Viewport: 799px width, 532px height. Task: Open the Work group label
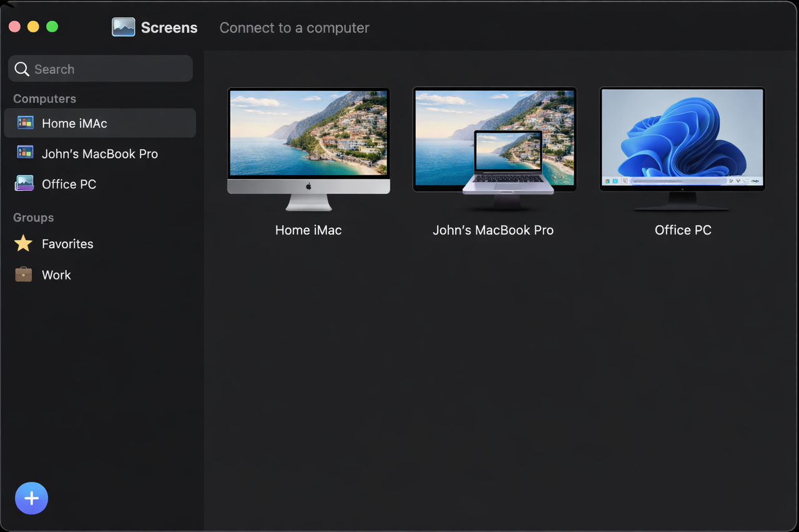pyautogui.click(x=56, y=275)
